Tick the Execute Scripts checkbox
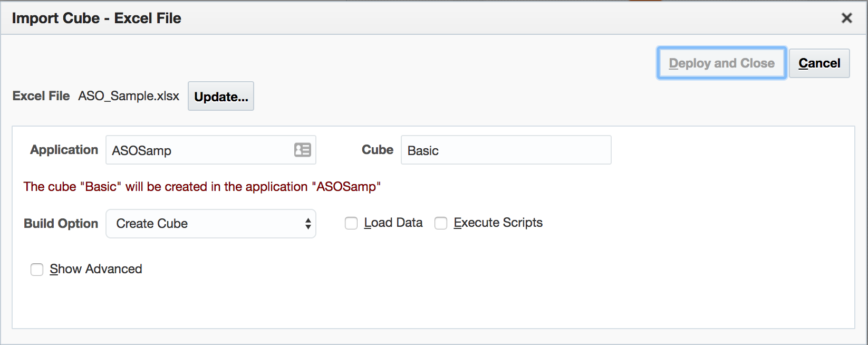This screenshot has width=868, height=345. [x=441, y=224]
